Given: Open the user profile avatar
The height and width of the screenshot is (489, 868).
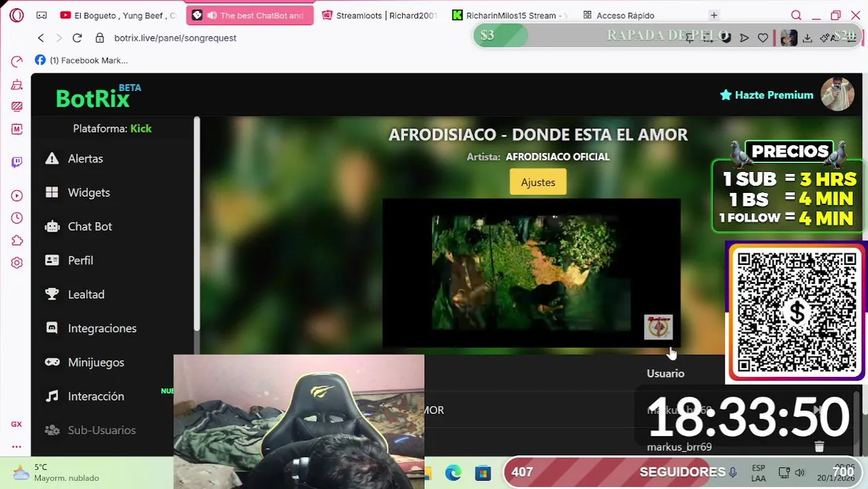Looking at the screenshot, I should (837, 94).
